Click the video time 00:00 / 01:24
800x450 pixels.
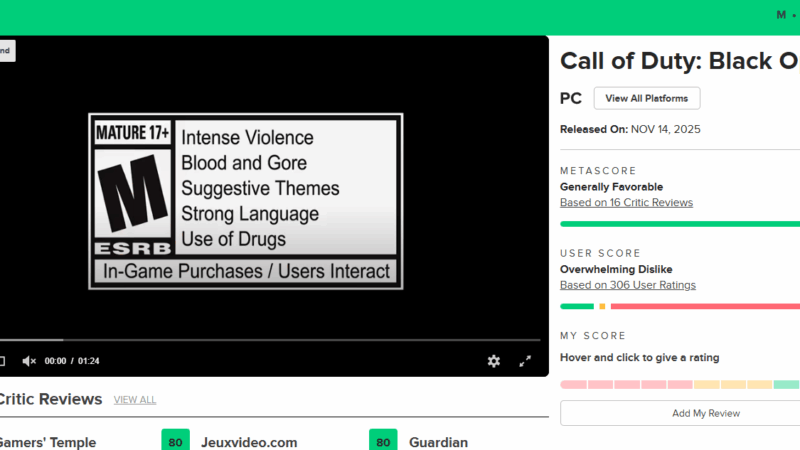tap(72, 361)
